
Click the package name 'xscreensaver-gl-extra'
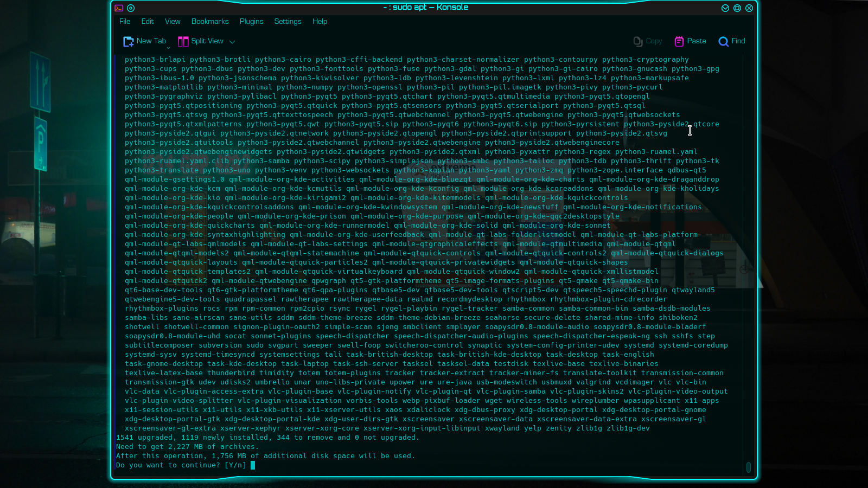coord(170,428)
